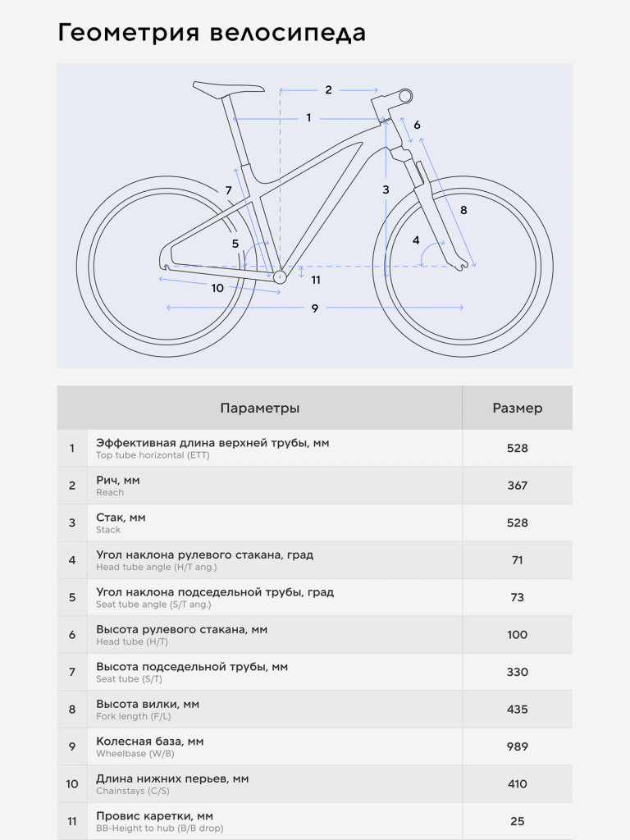Viewport: 630px width, 840px height.
Task: Select label 1 on the diagram's top tube
Action: tap(308, 118)
